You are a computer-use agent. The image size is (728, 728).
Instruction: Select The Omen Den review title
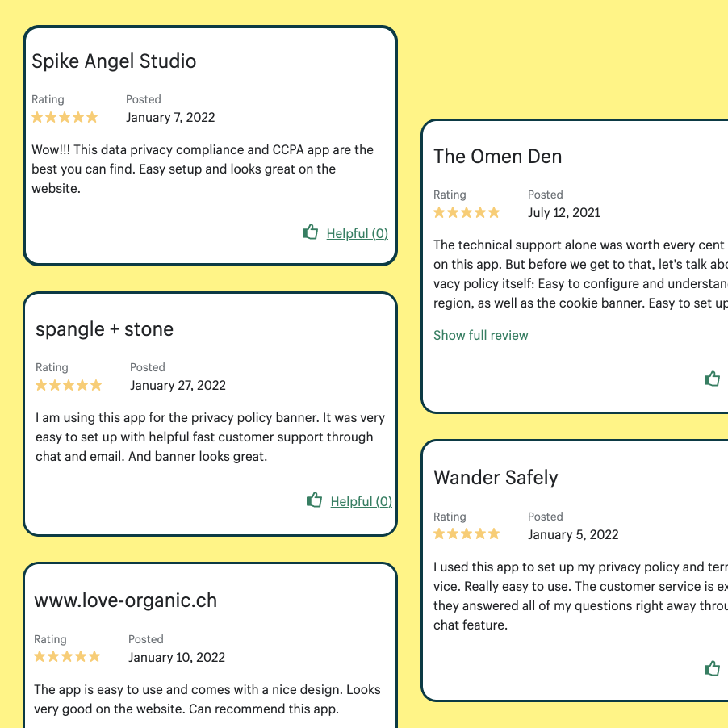497,157
